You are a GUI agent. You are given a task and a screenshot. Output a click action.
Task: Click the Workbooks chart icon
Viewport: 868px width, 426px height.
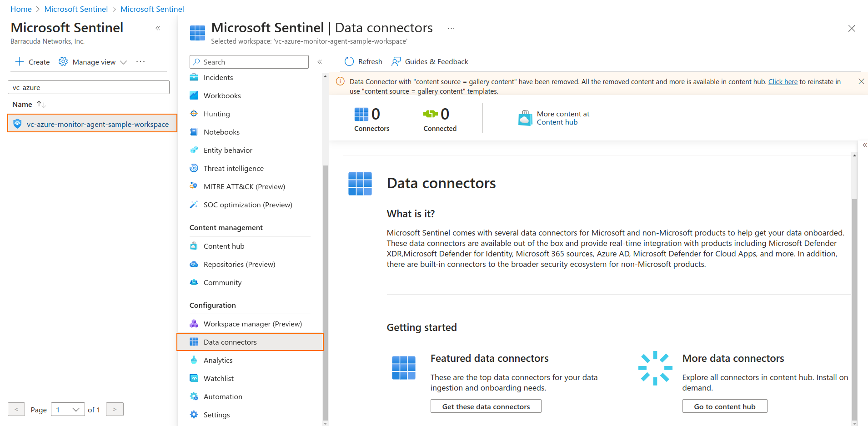coord(194,95)
